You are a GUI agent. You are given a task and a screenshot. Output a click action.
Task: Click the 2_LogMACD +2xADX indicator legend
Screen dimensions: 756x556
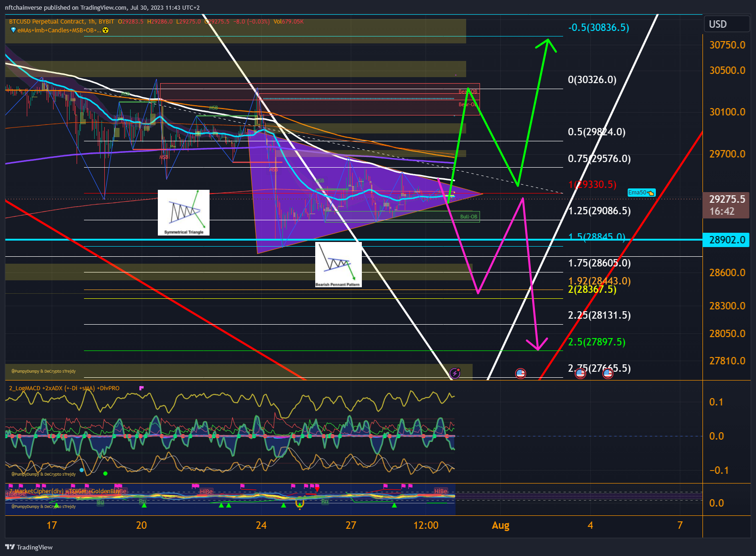point(64,388)
